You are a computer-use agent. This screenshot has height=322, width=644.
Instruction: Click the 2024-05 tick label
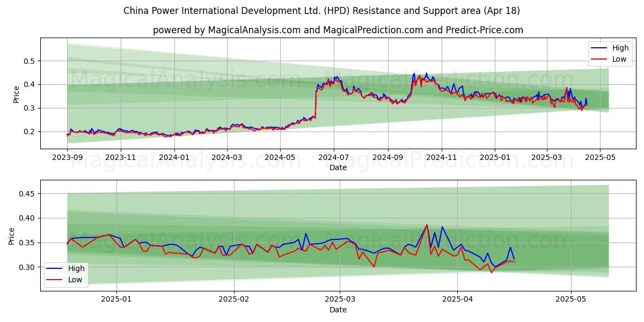[x=281, y=157]
